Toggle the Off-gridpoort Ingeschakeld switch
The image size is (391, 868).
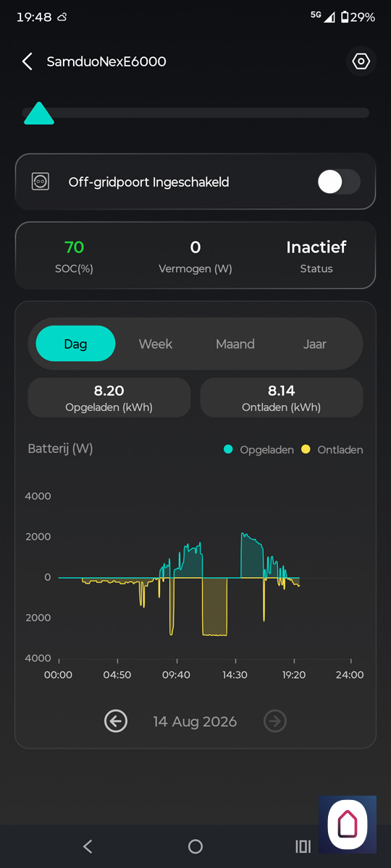339,182
